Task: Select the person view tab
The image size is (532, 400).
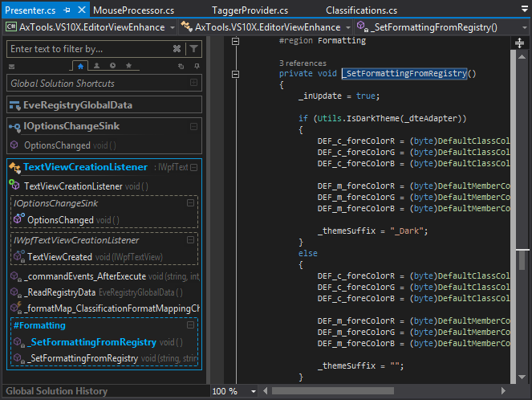Action: (97, 66)
